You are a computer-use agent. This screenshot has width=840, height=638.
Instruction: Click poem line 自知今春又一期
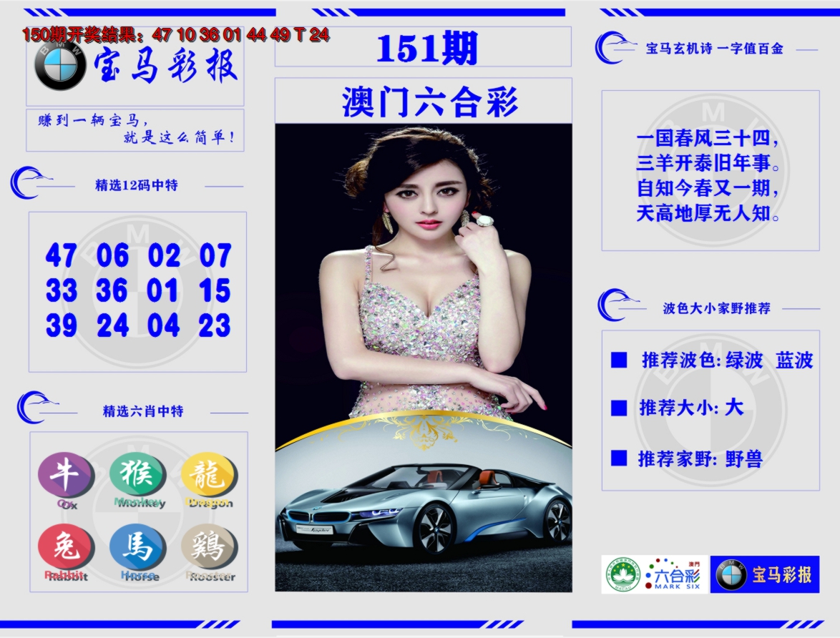coord(707,188)
